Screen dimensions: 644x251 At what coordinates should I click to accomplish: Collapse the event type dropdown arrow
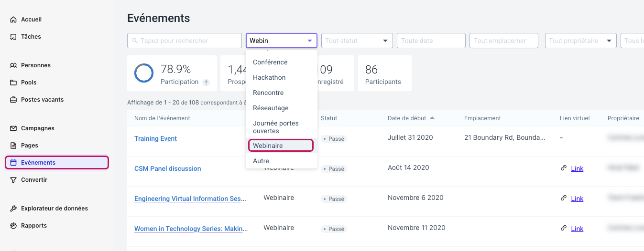310,41
